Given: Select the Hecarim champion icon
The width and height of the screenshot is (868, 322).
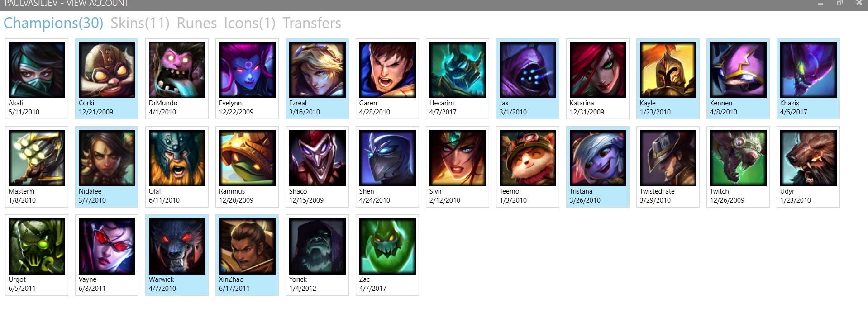Looking at the screenshot, I should (x=458, y=70).
